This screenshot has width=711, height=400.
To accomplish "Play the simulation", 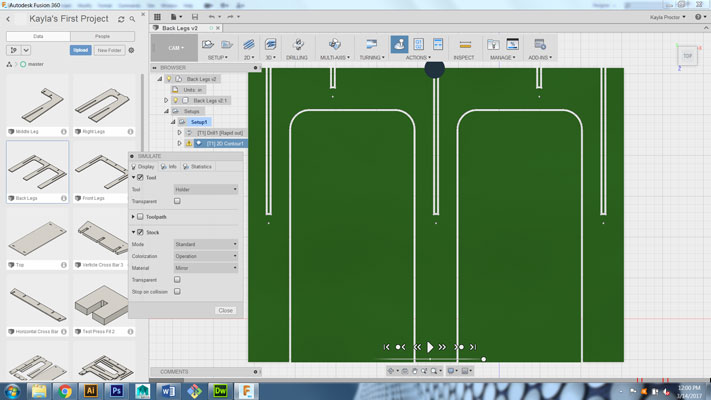I will (x=430, y=347).
